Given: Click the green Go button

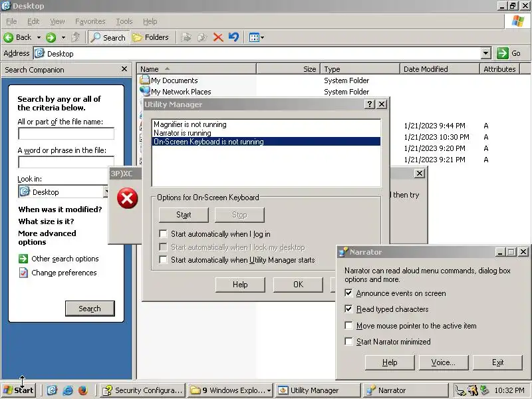Looking at the screenshot, I should (509, 53).
